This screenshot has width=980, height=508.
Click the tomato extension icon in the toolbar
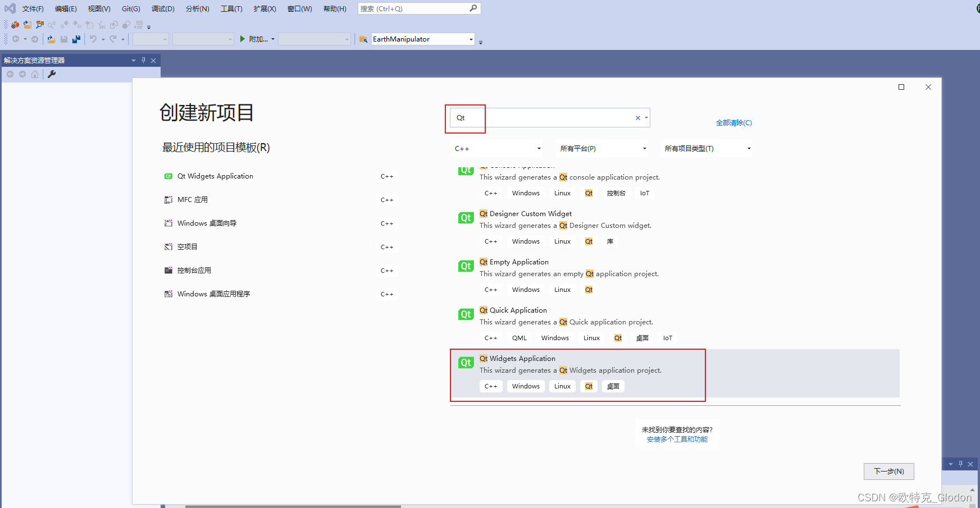point(15,25)
